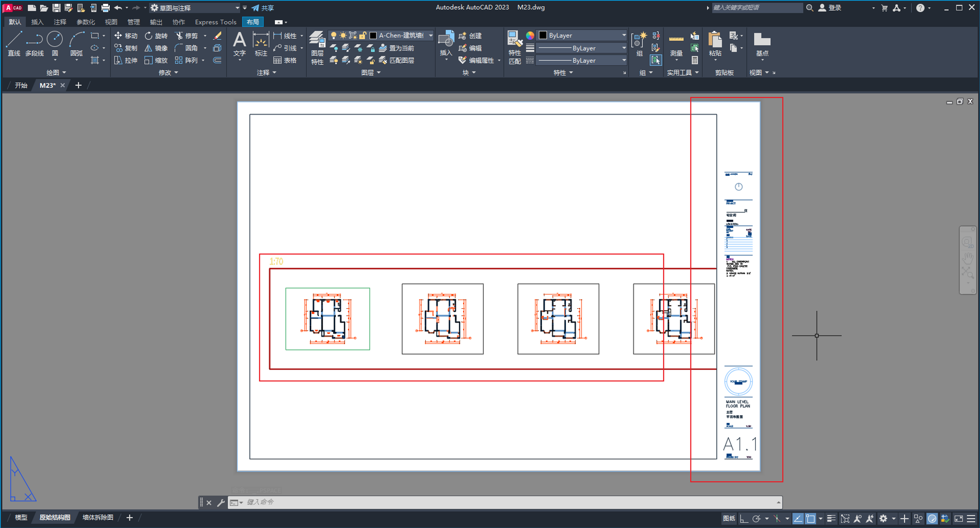The width and height of the screenshot is (980, 528).
Task: Toggle Object snap tracking in status bar
Action: (798, 518)
